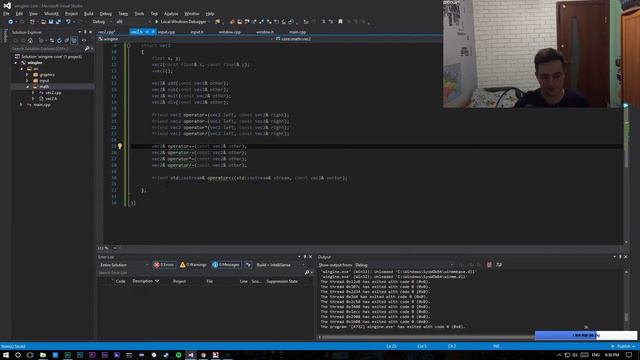Click Save in the toolbar
This screenshot has width=640, height=360.
(51, 22)
